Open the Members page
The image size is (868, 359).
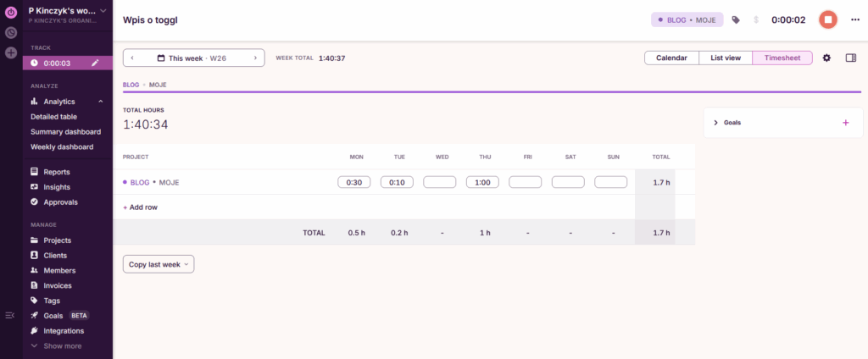(x=59, y=270)
